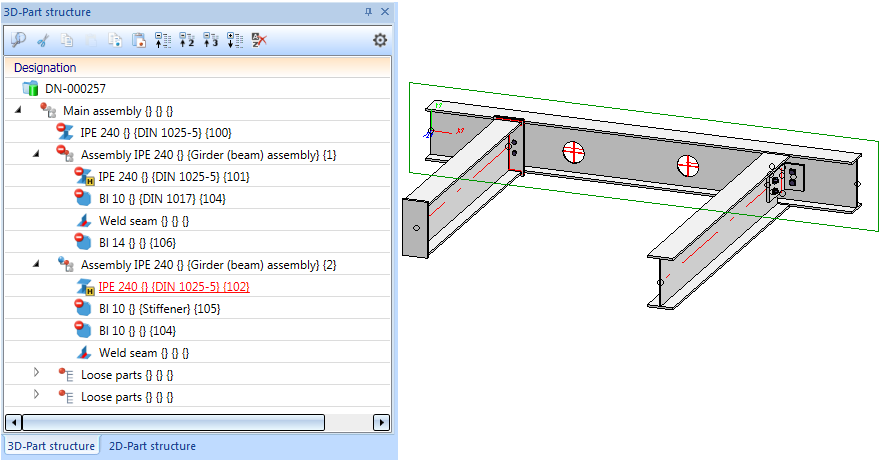Select the DN-000257 drawing item
This screenshot has height=461, width=879.
75,89
